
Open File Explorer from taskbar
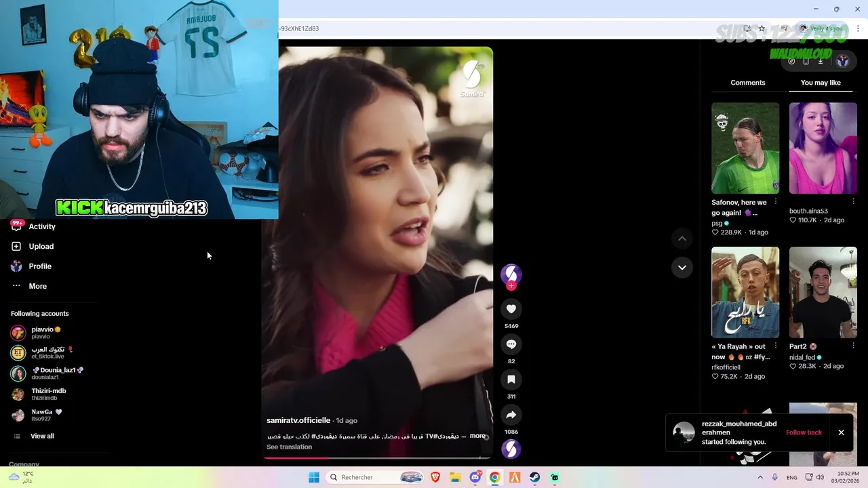455,477
